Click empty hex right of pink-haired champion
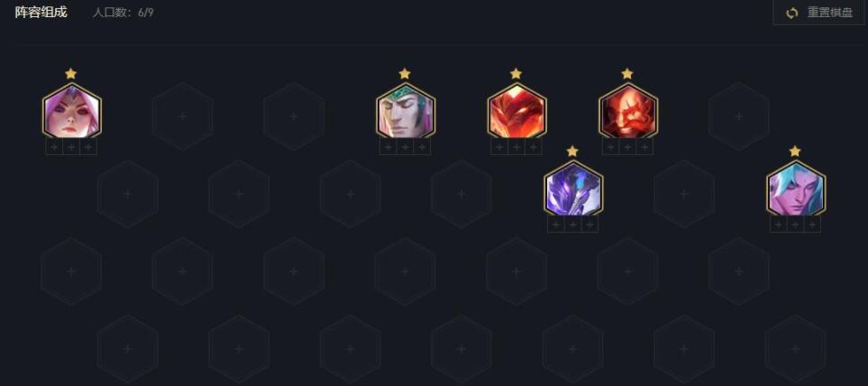This screenshot has width=868, height=386. click(183, 116)
